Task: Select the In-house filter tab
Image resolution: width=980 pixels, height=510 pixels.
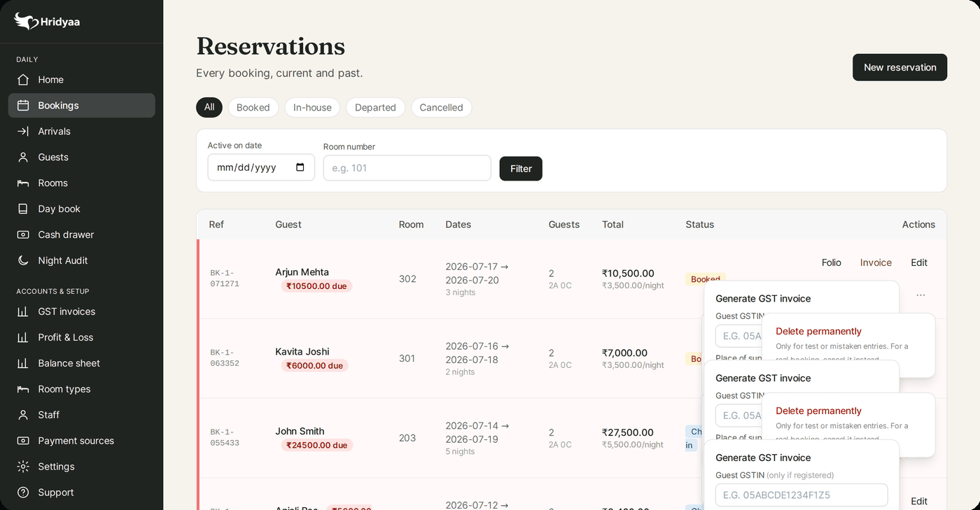Action: point(312,108)
